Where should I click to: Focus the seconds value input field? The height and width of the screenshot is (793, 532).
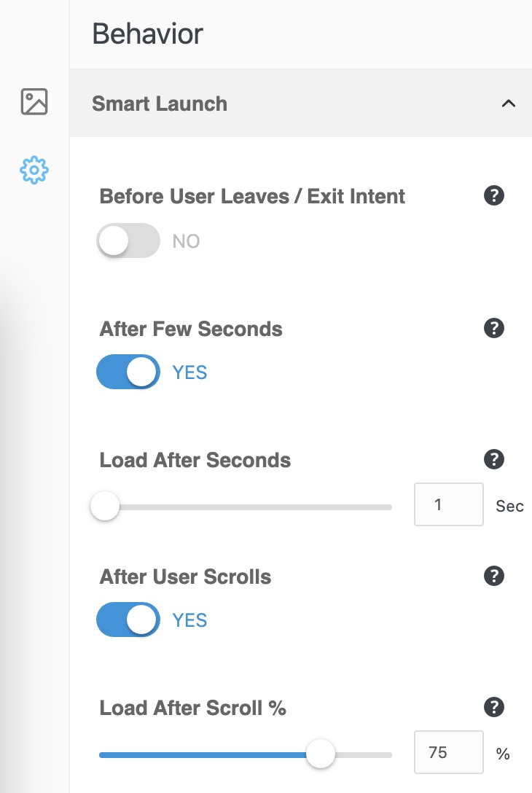(448, 504)
